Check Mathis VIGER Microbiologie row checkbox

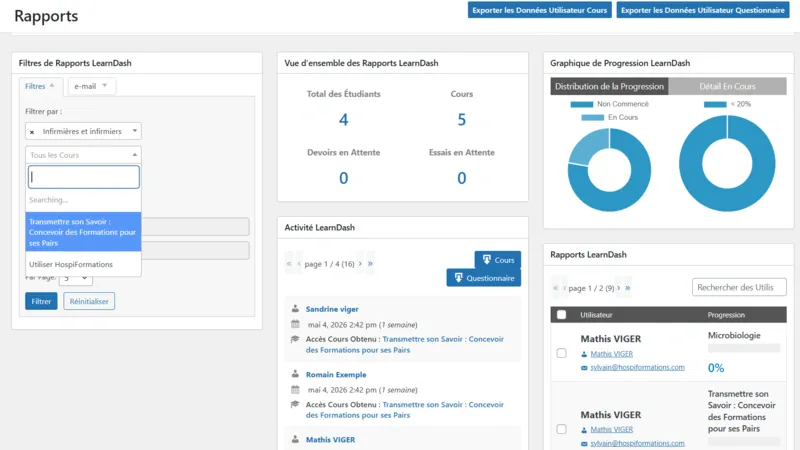pyautogui.click(x=561, y=353)
